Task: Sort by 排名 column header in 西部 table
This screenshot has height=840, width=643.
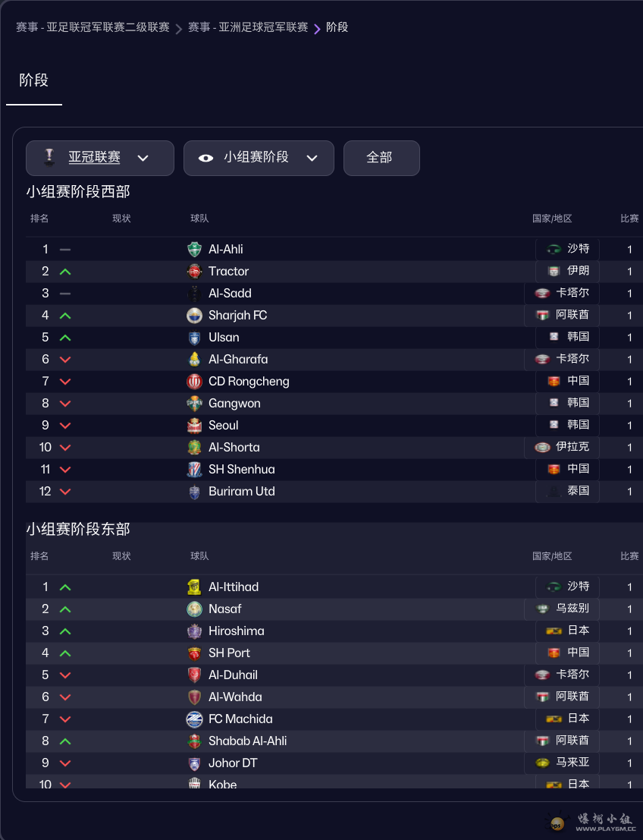Action: coord(39,219)
